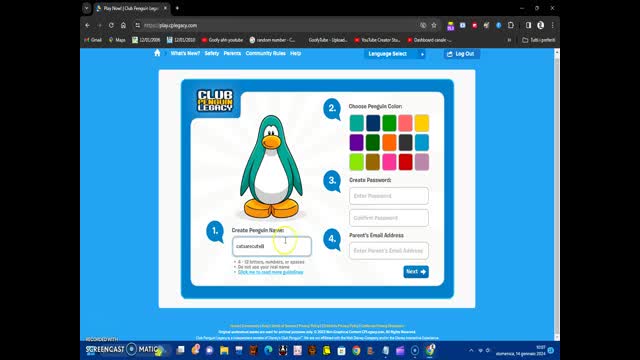
Task: Focus the Enter Password field
Action: (x=389, y=196)
